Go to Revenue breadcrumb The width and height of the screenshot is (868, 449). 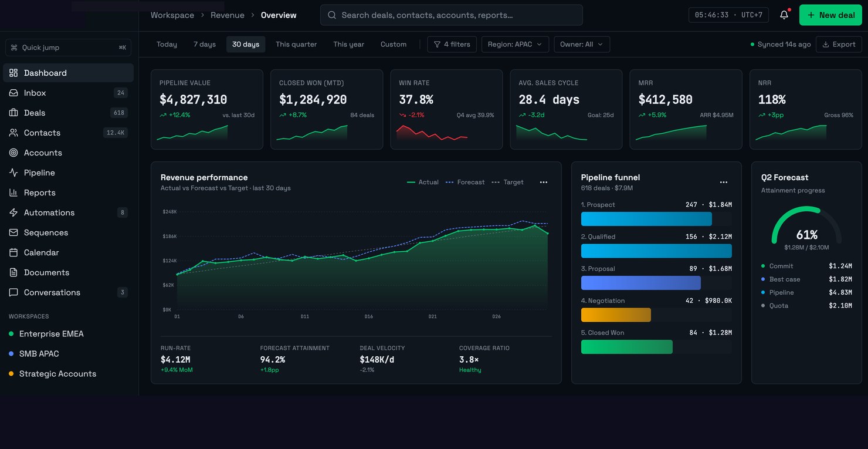click(228, 15)
